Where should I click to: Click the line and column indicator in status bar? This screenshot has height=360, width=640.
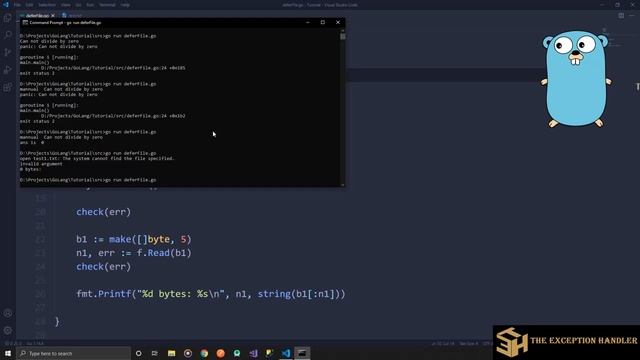[x=443, y=344]
